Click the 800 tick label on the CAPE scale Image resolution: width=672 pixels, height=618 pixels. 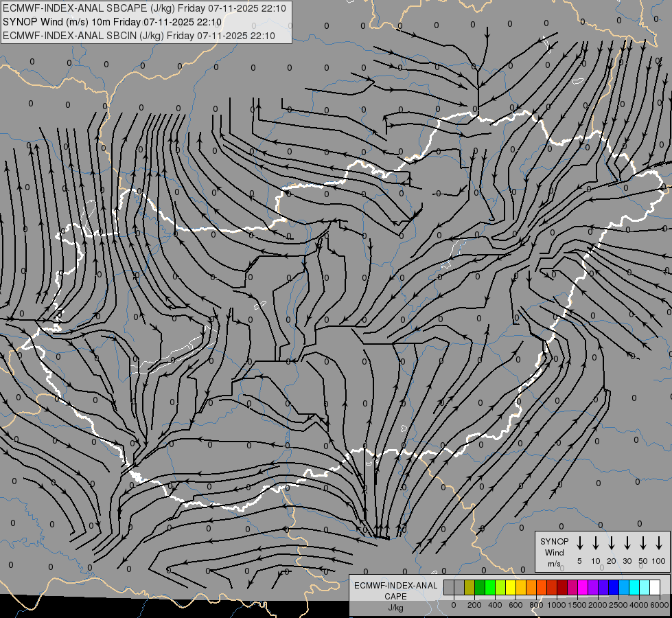[x=536, y=605]
